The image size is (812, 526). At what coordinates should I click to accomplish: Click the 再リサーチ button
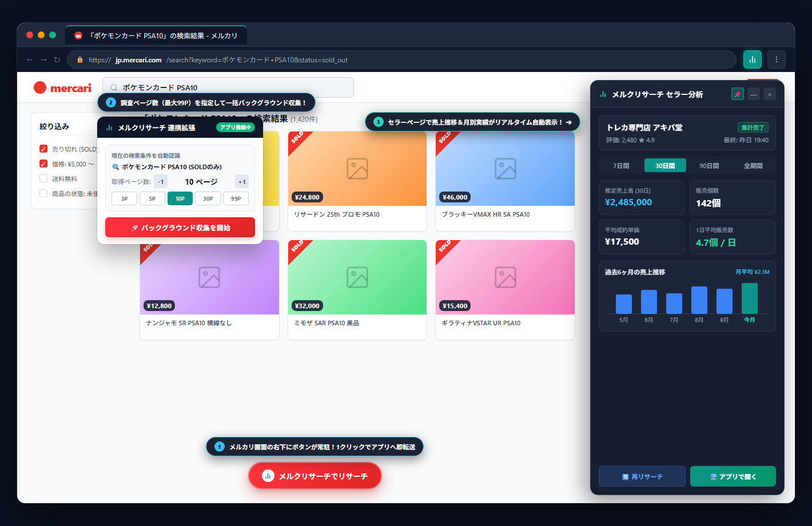click(642, 476)
